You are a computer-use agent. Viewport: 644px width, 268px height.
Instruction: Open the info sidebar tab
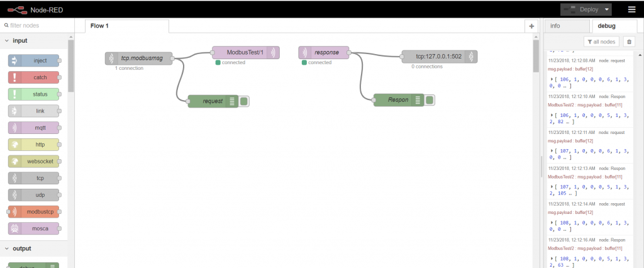567,26
